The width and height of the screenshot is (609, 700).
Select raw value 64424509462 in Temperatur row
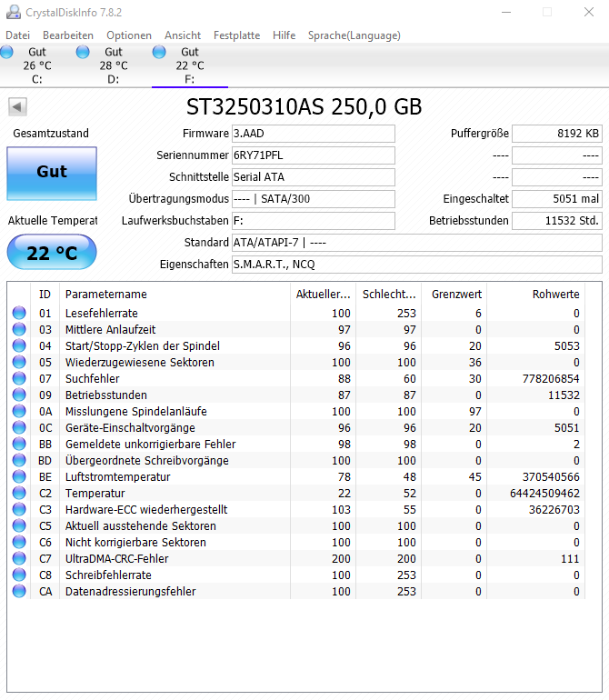(x=544, y=493)
